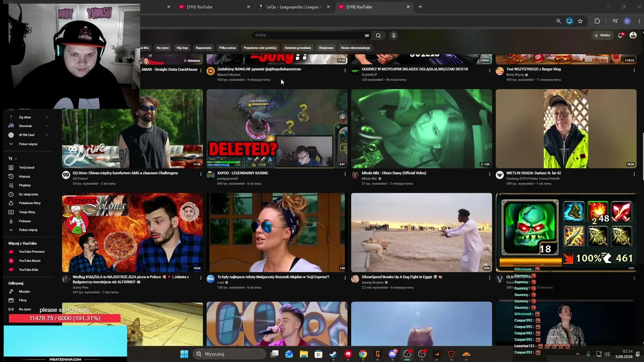The width and height of the screenshot is (644, 362).
Task: Open YouTube Music link in sidebar
Action: pyautogui.click(x=30, y=261)
